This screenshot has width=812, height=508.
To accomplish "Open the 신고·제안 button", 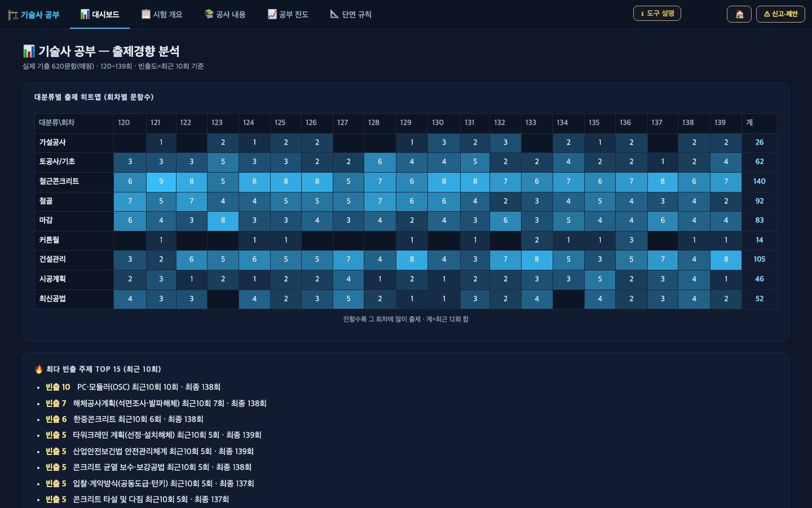I will (781, 14).
